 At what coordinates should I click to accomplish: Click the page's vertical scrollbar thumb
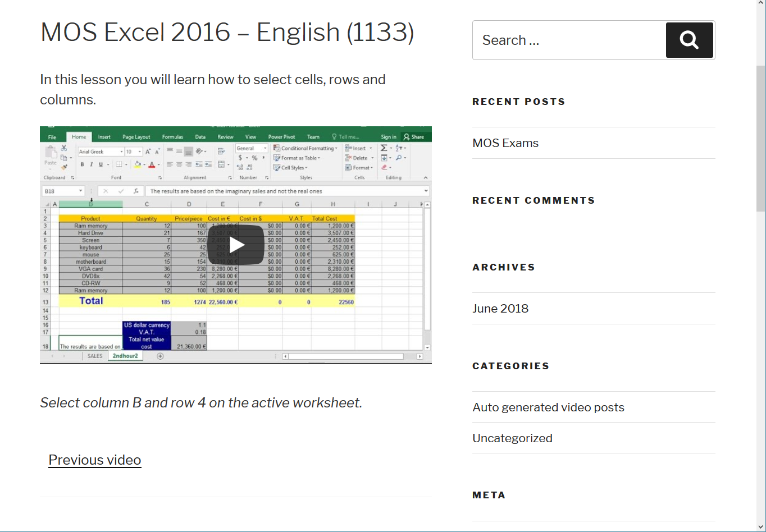coord(761,137)
